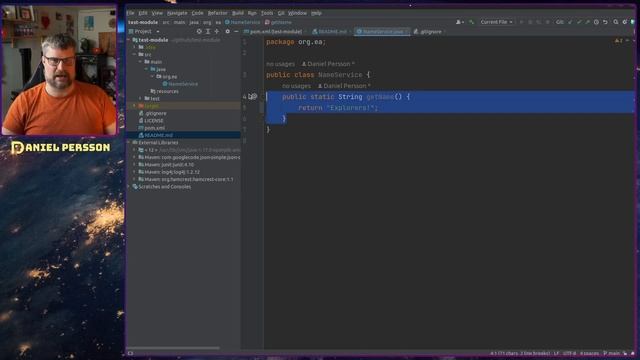Click NameService breadcrumb in navigation bar
Image resolution: width=640 pixels, height=360 pixels.
(x=242, y=22)
